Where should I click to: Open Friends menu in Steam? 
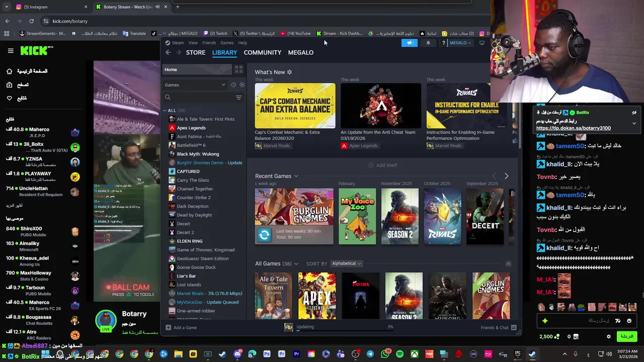coord(209,43)
